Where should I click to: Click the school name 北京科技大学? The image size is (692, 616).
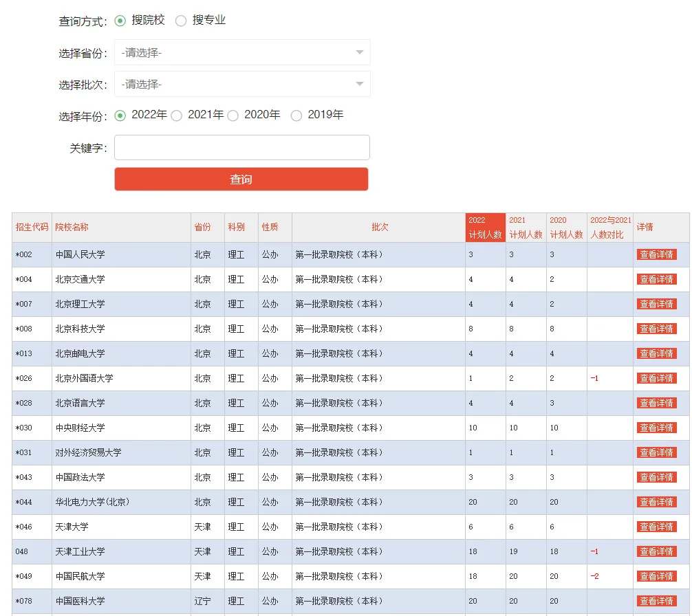(80, 329)
